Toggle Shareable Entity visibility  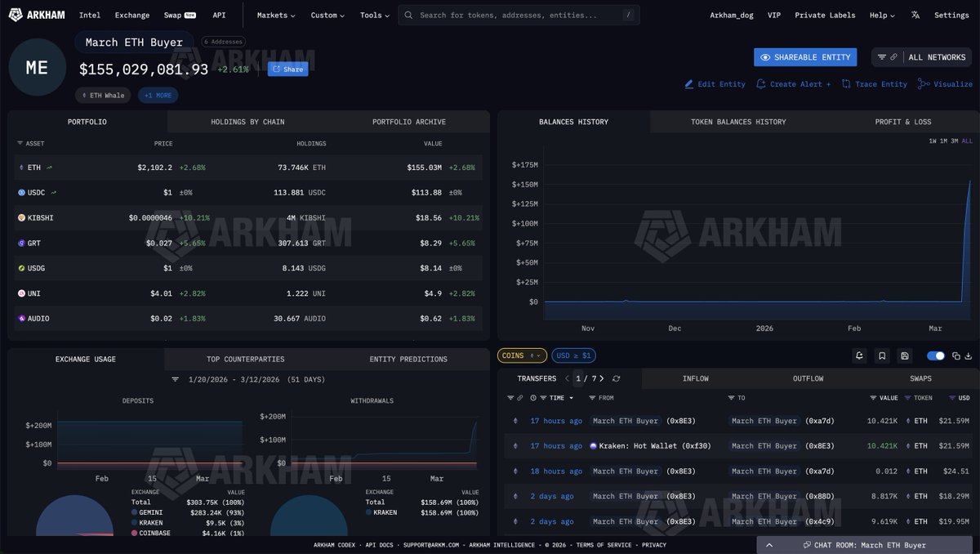pyautogui.click(x=805, y=57)
